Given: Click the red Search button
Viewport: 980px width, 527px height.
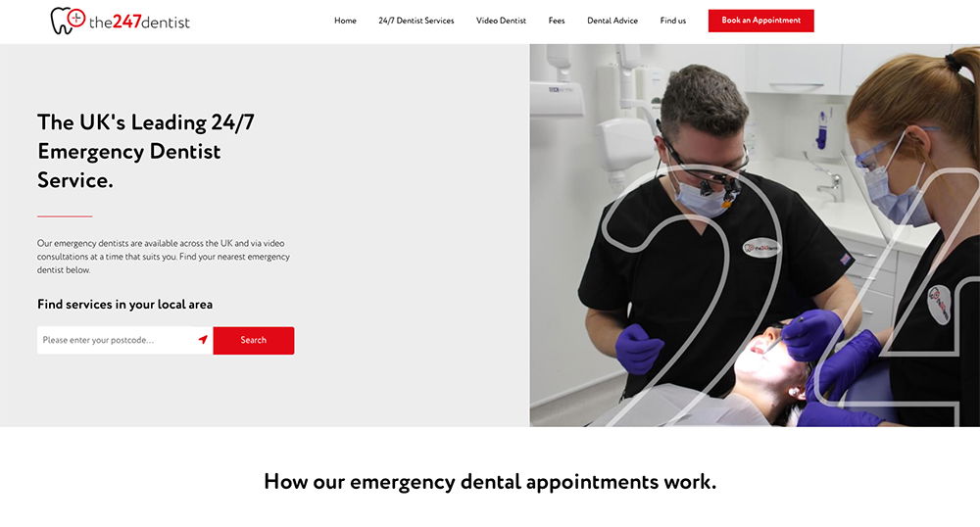Looking at the screenshot, I should point(253,340).
